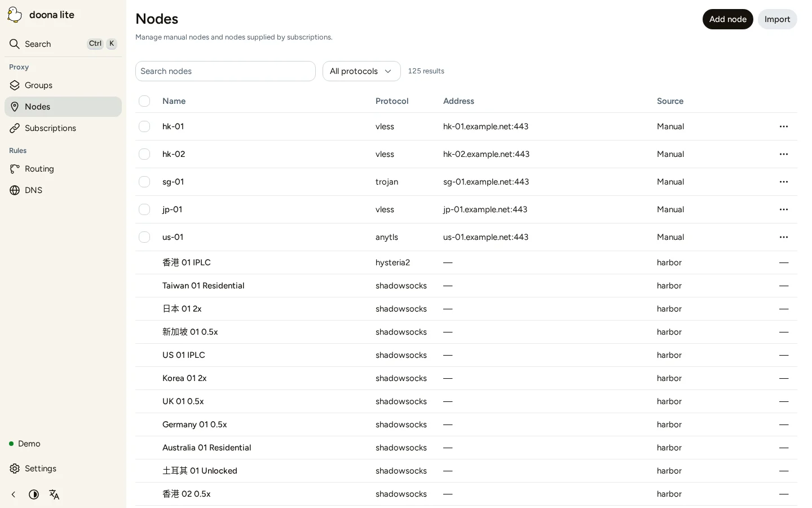Click the DNS globe icon

point(15,190)
